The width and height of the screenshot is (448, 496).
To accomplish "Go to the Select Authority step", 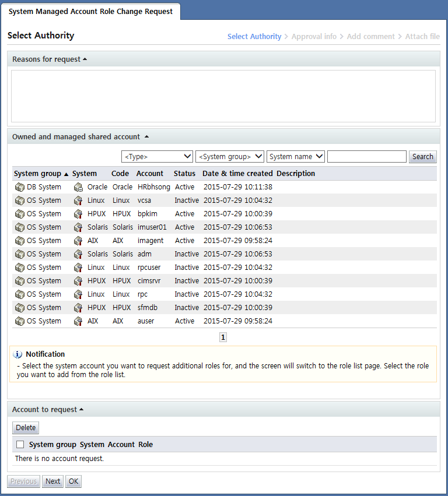I will point(254,36).
